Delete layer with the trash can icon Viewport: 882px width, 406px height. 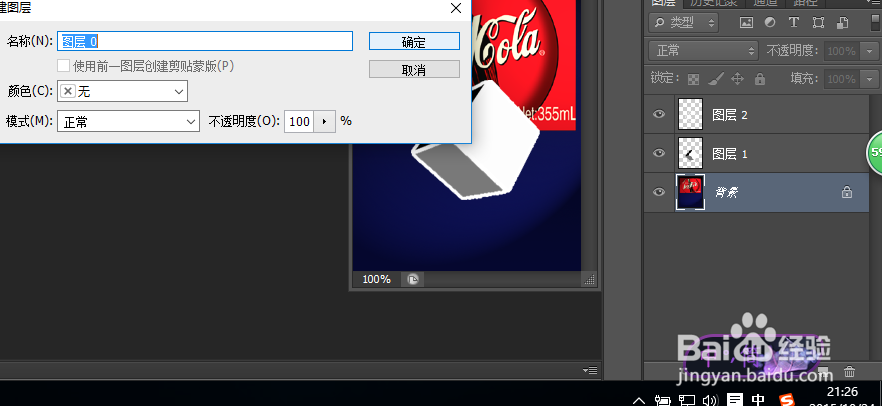(x=849, y=372)
